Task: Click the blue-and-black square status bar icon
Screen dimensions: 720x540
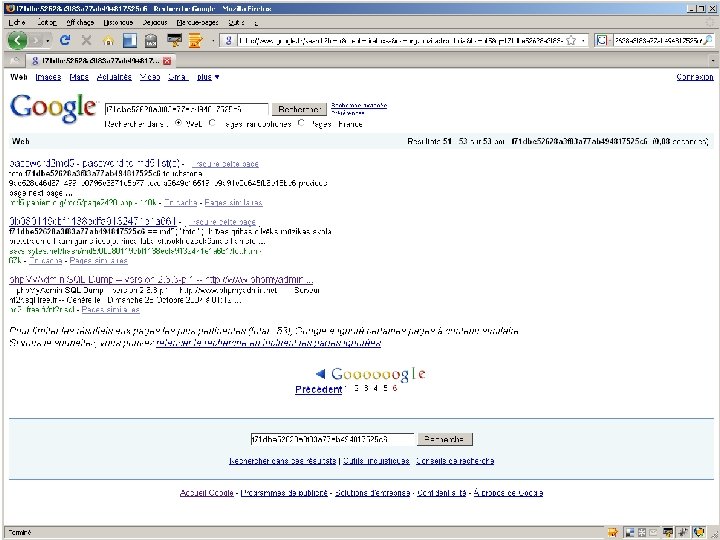Action: (630, 533)
